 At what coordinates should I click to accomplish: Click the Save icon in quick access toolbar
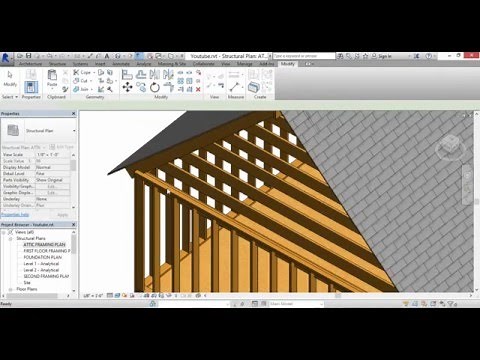point(28,56)
